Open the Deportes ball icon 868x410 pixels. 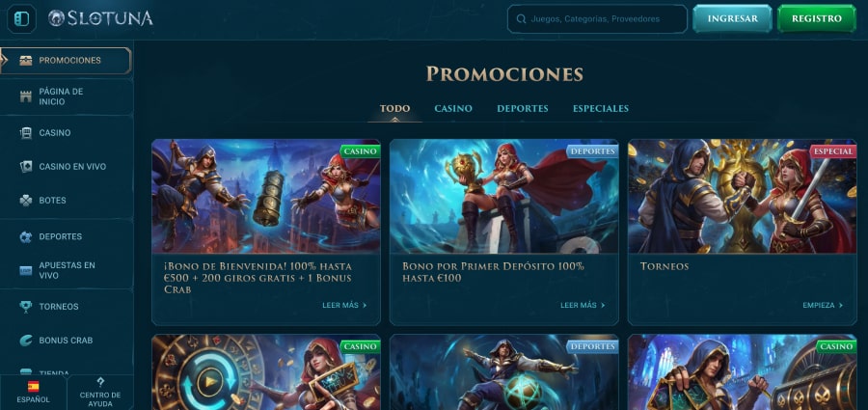(25, 236)
